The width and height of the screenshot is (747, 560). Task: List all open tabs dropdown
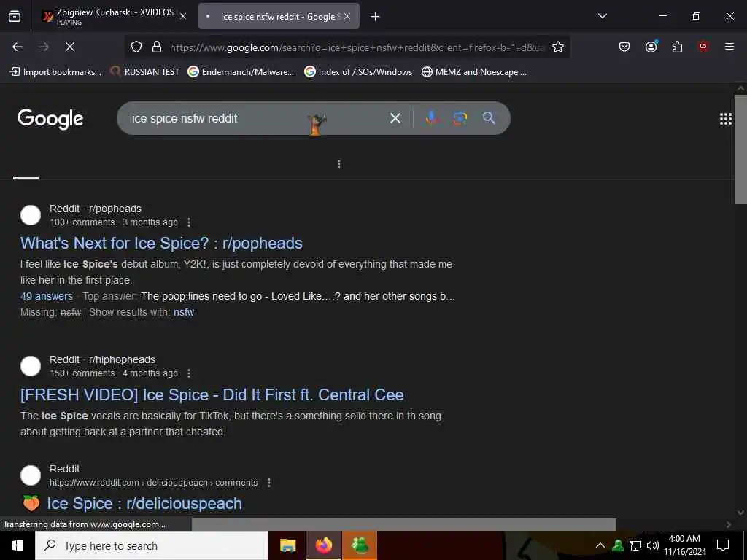(603, 16)
